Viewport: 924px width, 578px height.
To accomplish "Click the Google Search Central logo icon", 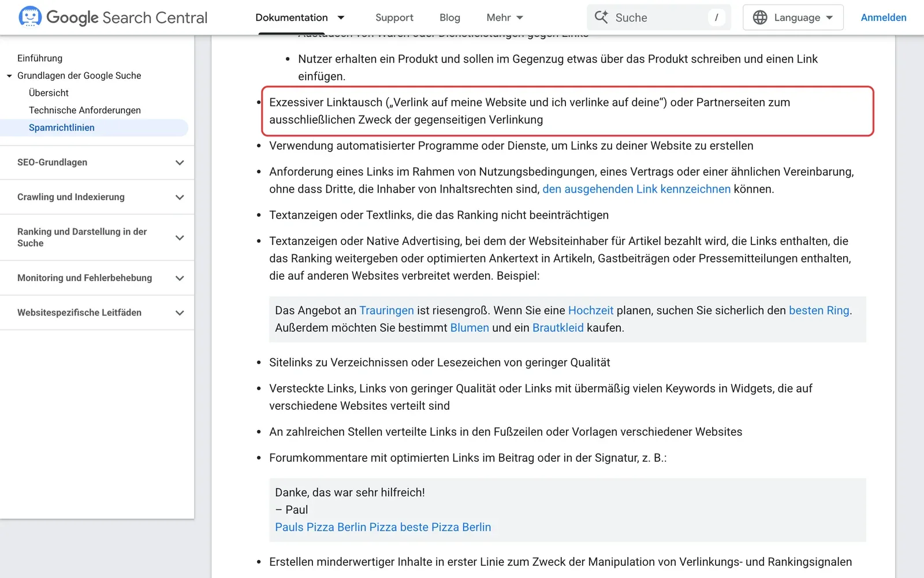I will (x=30, y=17).
